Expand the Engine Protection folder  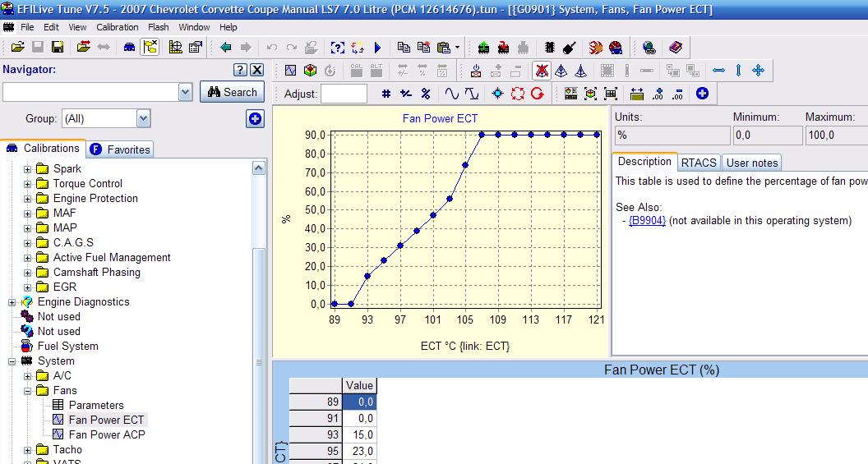(x=27, y=199)
